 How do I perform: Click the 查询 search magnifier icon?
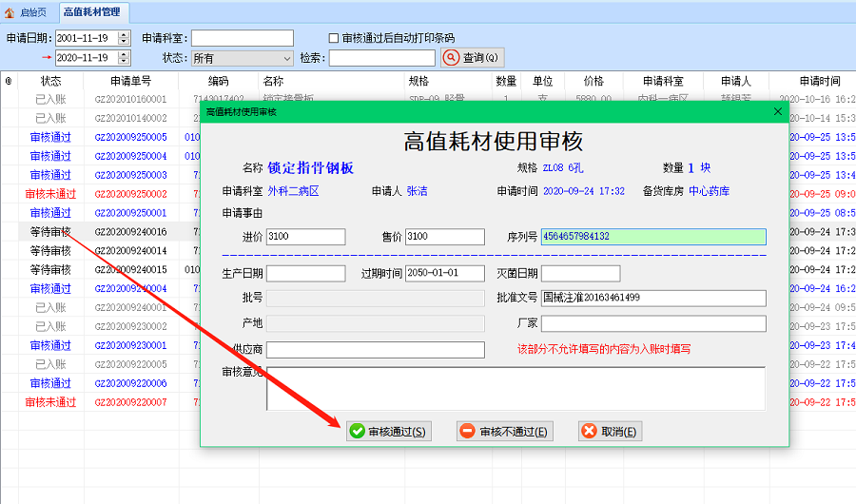452,58
